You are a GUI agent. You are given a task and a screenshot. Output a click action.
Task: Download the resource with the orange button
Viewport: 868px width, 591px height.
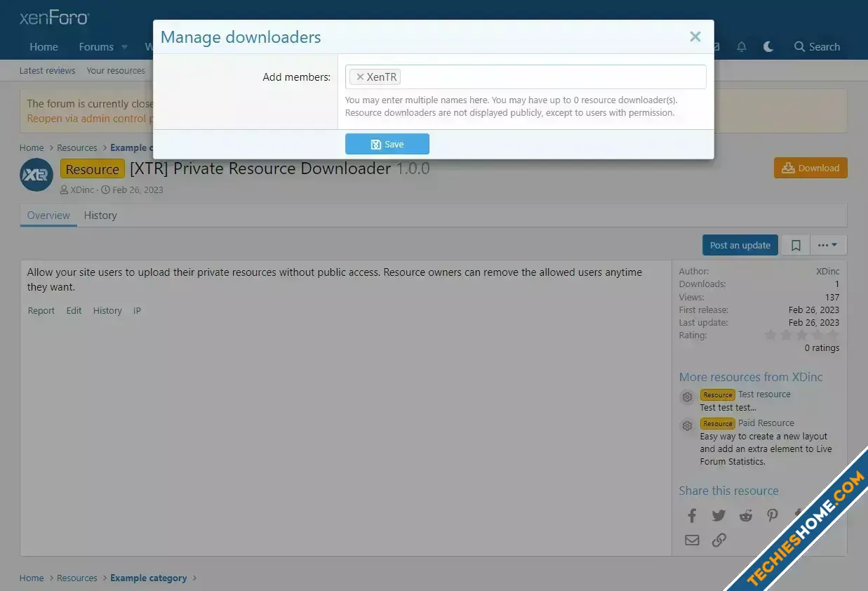[x=810, y=168]
